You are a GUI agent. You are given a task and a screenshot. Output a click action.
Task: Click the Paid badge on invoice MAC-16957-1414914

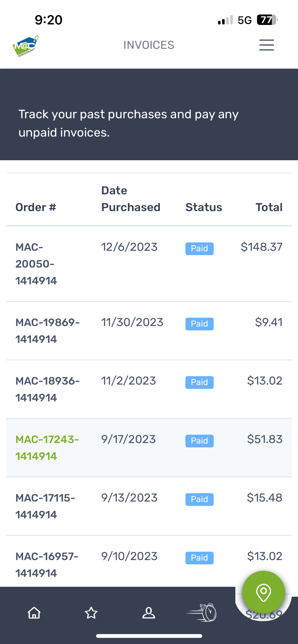click(x=199, y=558)
